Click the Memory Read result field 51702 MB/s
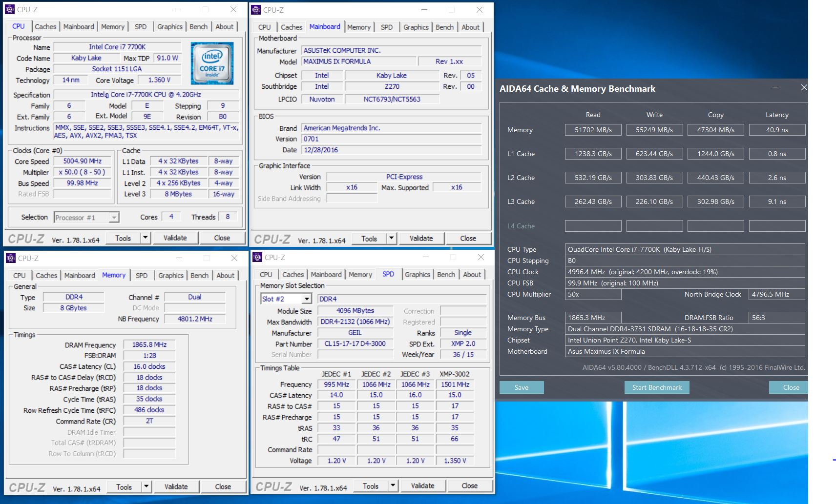Viewport: 836px width, 504px height. pyautogui.click(x=593, y=130)
